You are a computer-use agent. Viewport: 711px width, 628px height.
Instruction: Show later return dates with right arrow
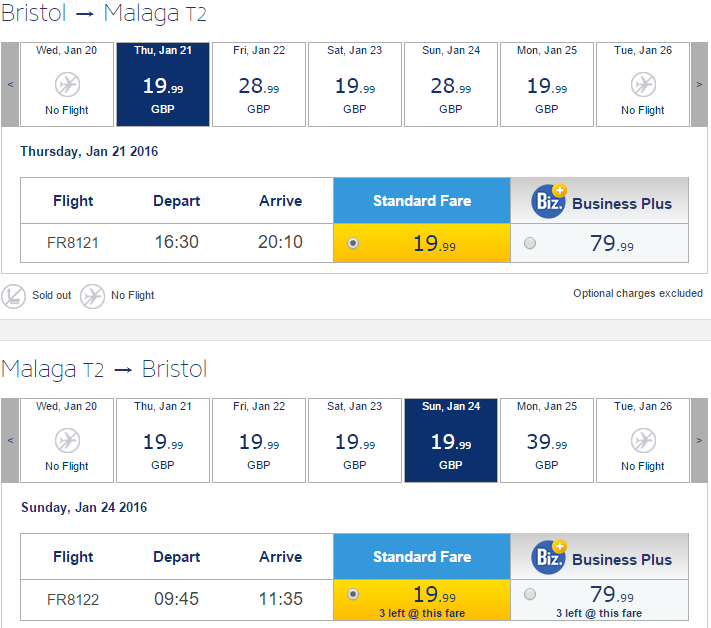click(699, 440)
